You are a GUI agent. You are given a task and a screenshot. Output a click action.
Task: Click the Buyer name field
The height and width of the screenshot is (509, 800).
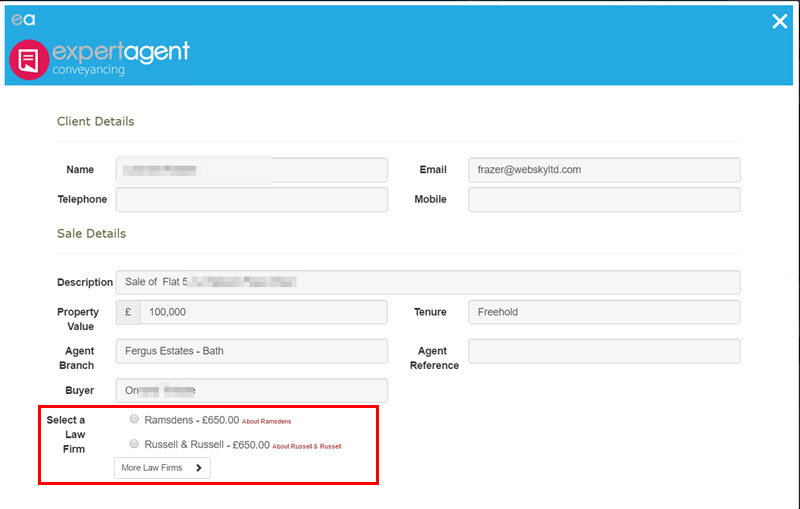(x=252, y=390)
